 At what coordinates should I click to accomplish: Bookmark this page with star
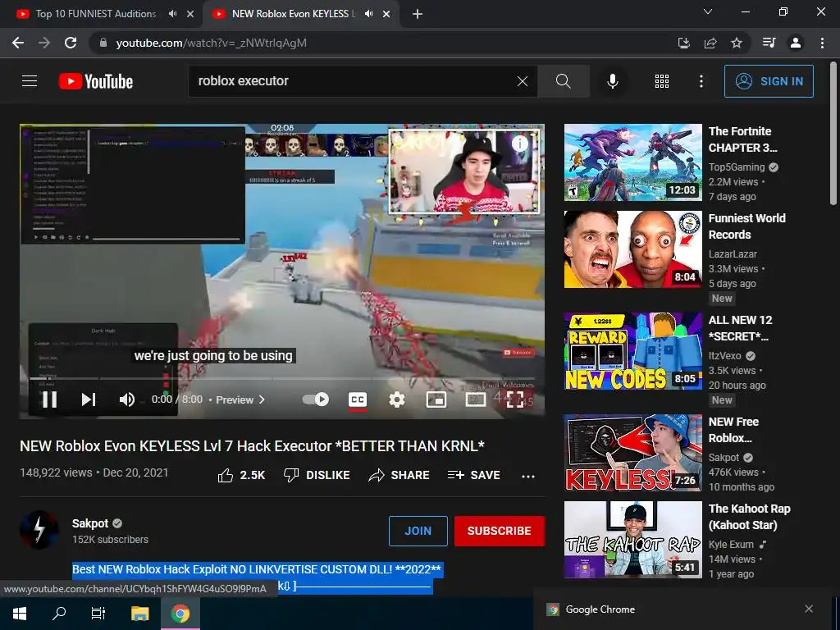737,43
